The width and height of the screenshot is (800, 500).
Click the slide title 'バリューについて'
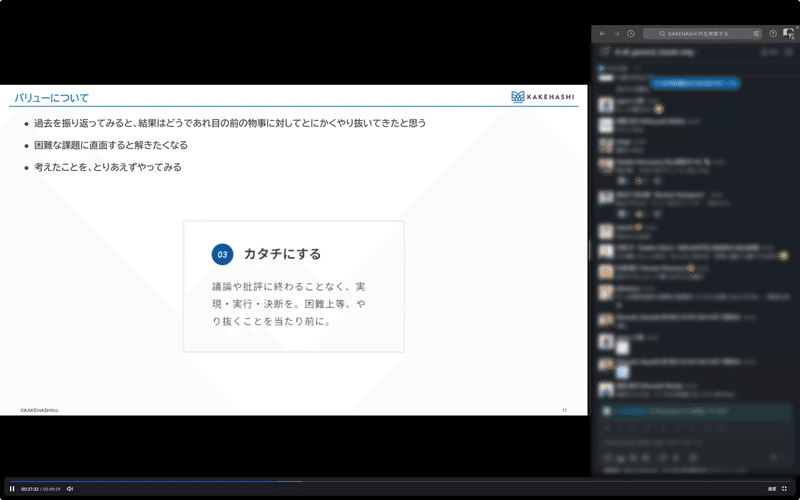[52, 97]
